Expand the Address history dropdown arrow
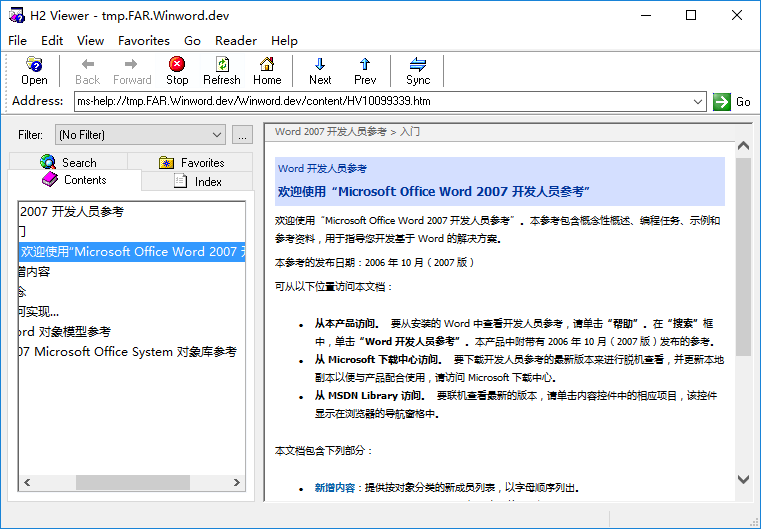The height and width of the screenshot is (529, 761). [698, 101]
